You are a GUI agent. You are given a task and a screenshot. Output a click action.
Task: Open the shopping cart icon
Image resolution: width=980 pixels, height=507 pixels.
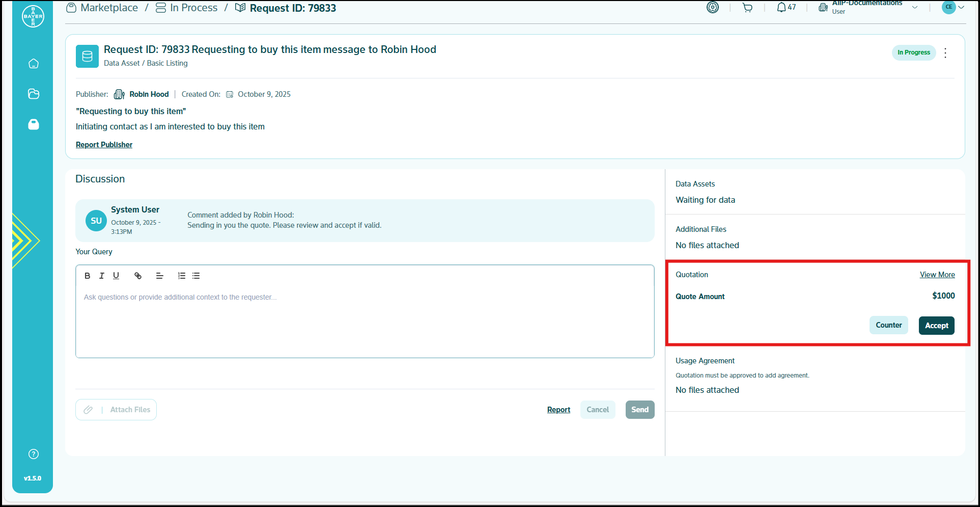click(747, 8)
